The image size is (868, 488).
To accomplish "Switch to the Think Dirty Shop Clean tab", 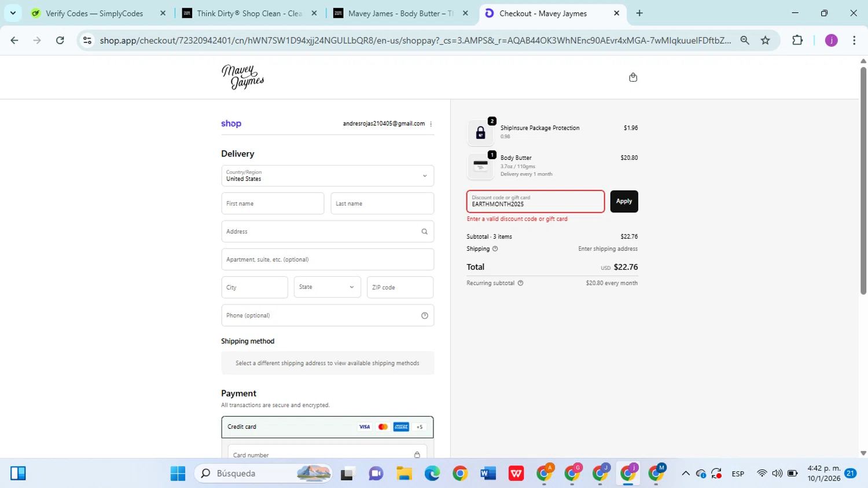I will click(x=249, y=13).
